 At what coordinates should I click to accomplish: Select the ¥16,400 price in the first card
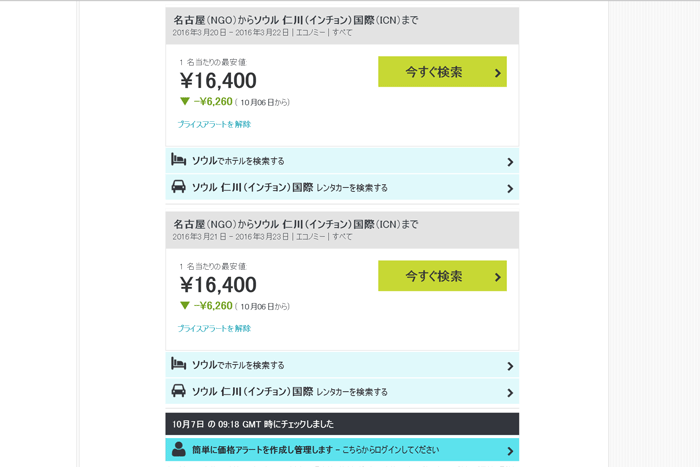[x=218, y=81]
